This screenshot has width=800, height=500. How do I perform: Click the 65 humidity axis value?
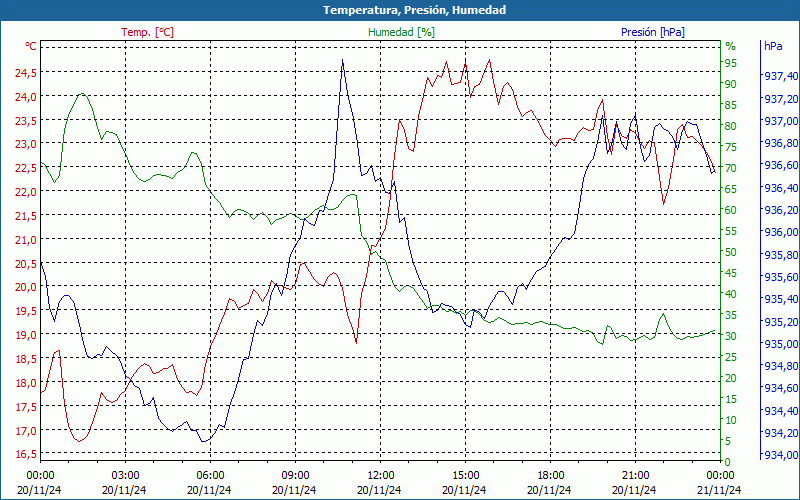coord(731,189)
